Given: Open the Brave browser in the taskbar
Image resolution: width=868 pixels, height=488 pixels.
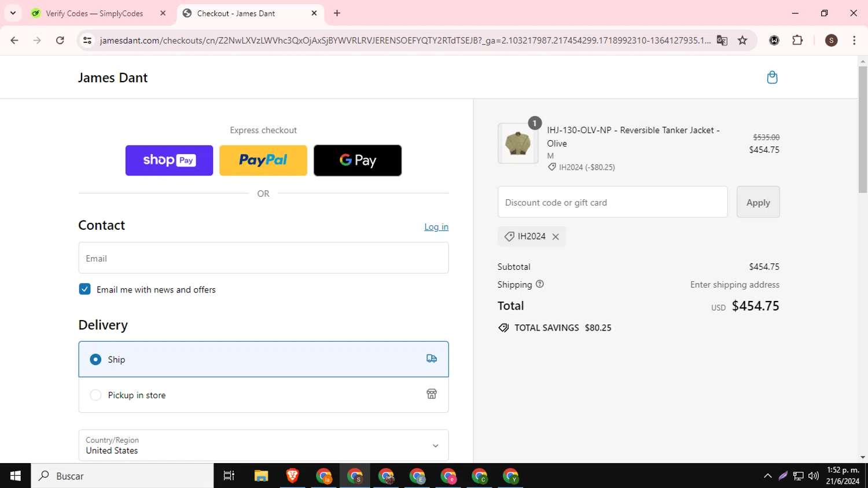Looking at the screenshot, I should point(292,476).
